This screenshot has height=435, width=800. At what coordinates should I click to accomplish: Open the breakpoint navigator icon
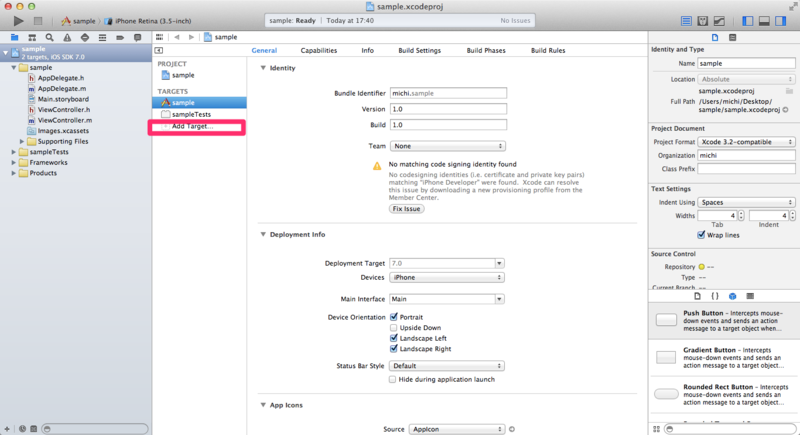point(120,37)
